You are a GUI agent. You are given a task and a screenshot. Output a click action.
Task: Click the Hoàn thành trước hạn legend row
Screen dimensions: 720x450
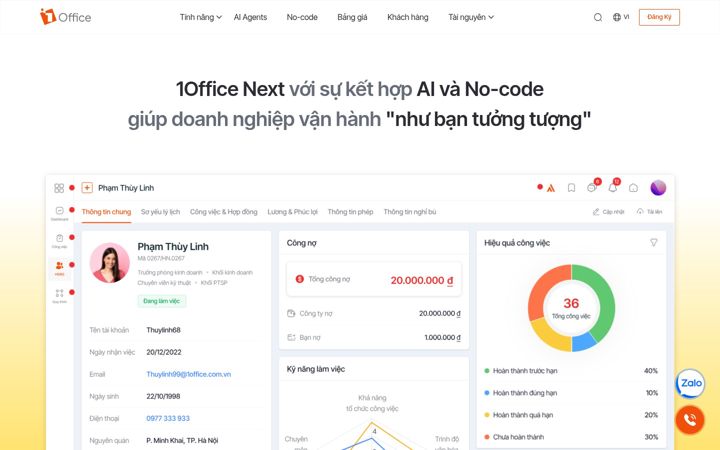571,371
